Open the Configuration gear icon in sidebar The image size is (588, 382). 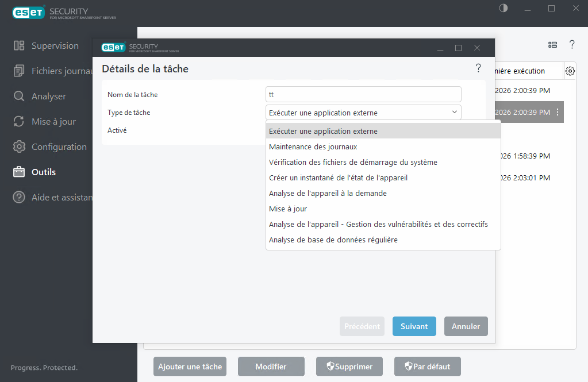point(19,146)
